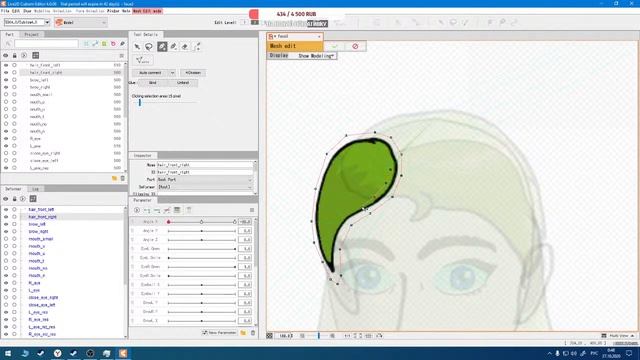640x360 pixels.
Task: Open the Show Modeling display dropdown
Action: click(316, 56)
